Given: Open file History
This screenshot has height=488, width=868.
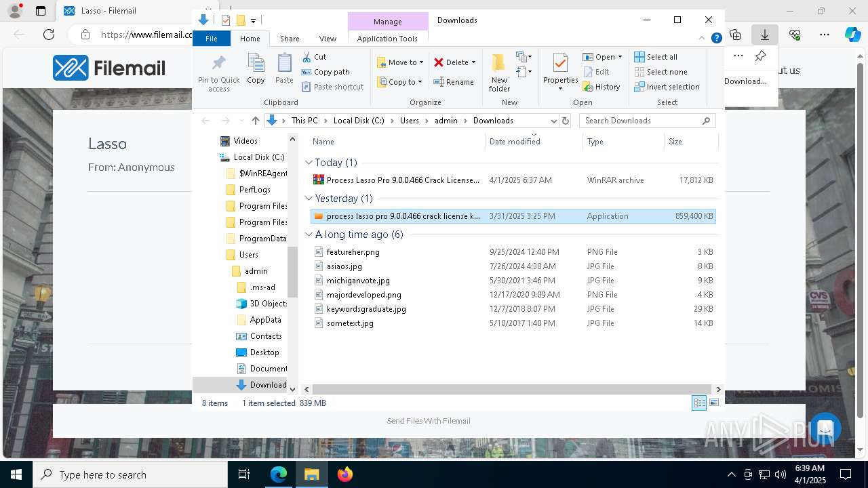Looking at the screenshot, I should pos(601,87).
